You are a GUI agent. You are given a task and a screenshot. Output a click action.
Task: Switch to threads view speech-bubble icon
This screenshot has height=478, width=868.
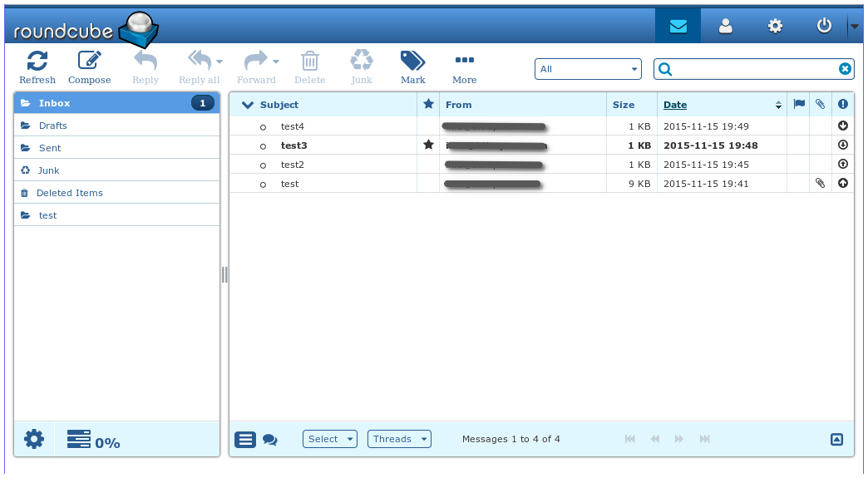coord(270,440)
